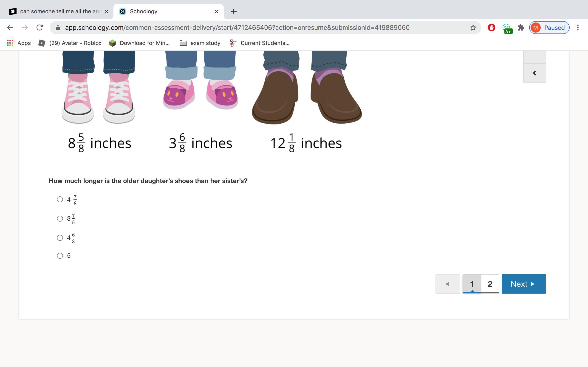
Task: Jump to question page 2
Action: click(490, 284)
